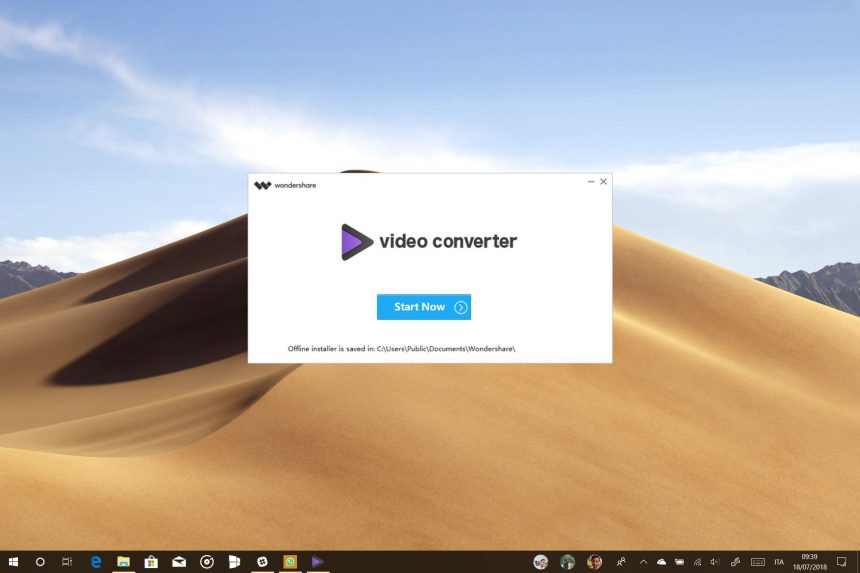Open the People button in taskbar

621,561
